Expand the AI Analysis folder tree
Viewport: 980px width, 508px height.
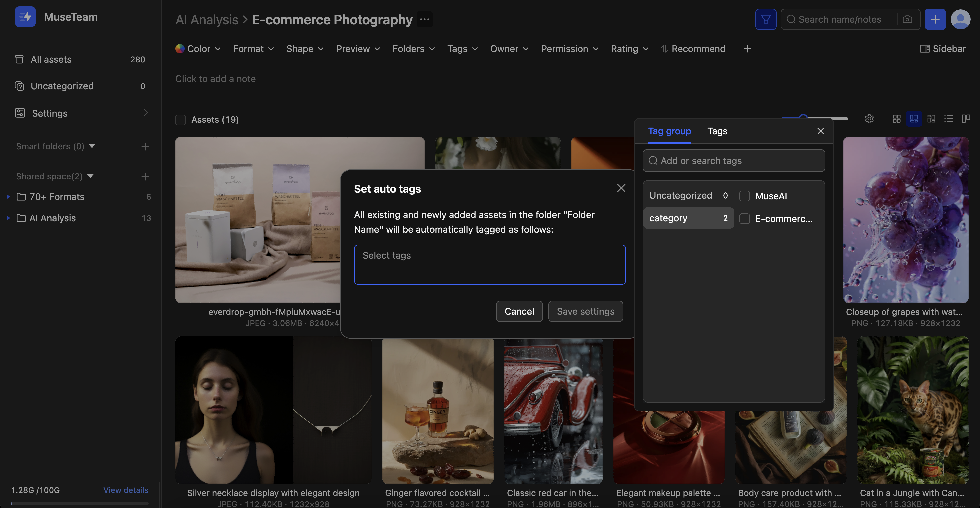(8, 218)
